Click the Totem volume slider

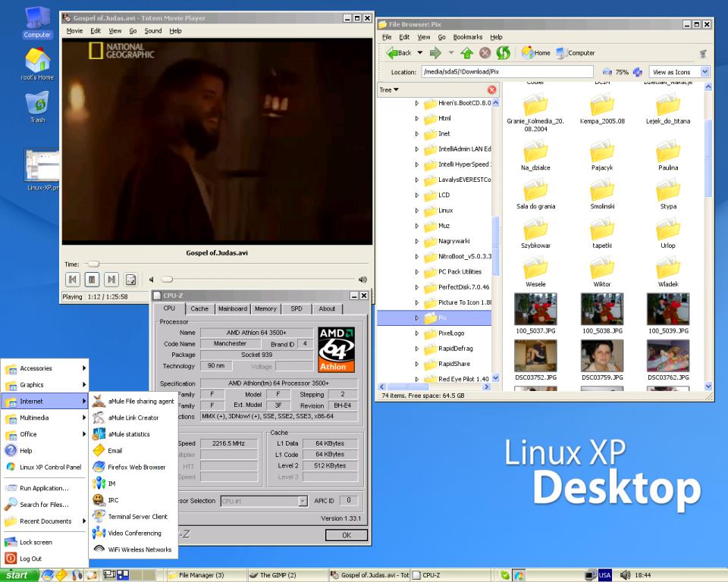pos(258,280)
